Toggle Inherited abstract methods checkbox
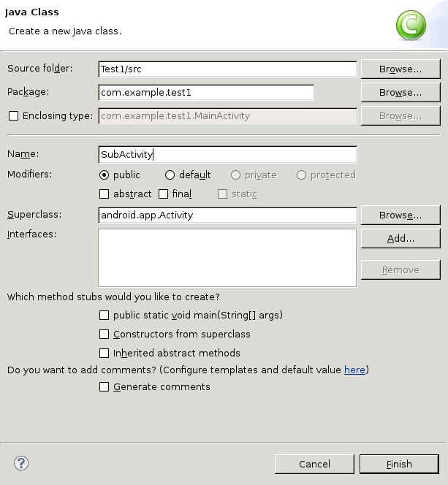Image resolution: width=448 pixels, height=485 pixels. point(104,354)
